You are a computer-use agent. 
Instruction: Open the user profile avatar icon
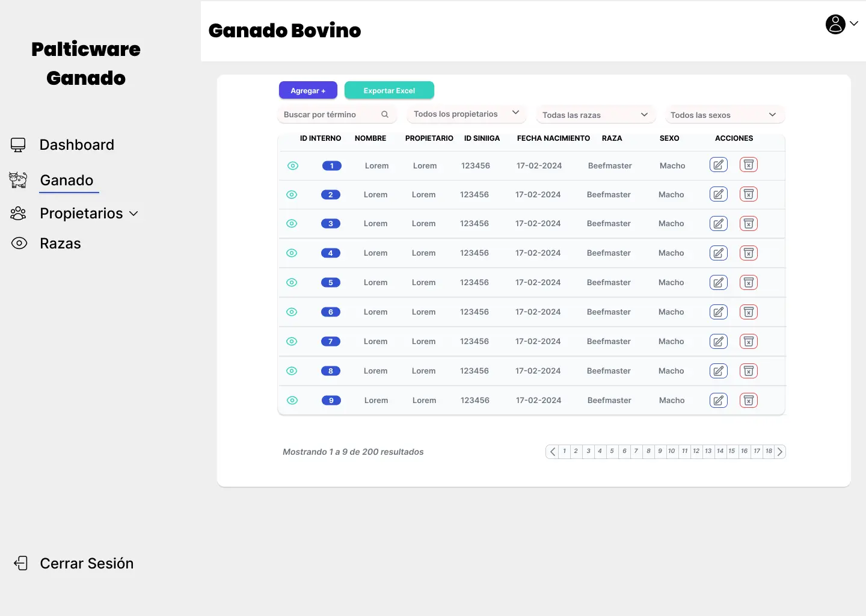pos(835,24)
